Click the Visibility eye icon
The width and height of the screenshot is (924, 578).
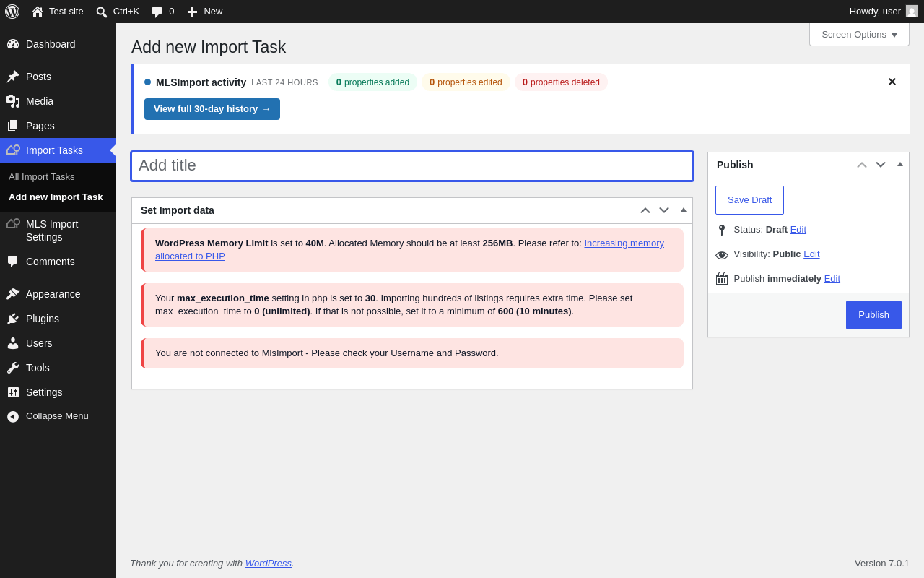[722, 255]
